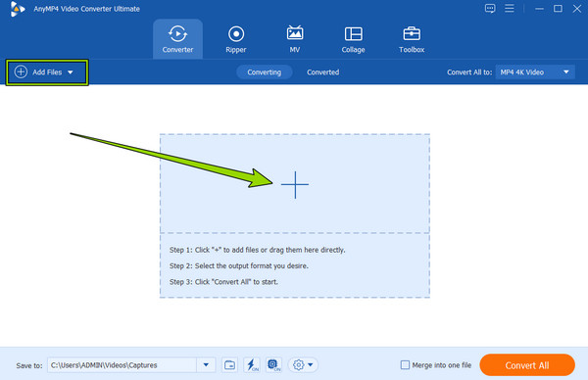Open the Toolbox tab
588x380 pixels.
pyautogui.click(x=412, y=39)
